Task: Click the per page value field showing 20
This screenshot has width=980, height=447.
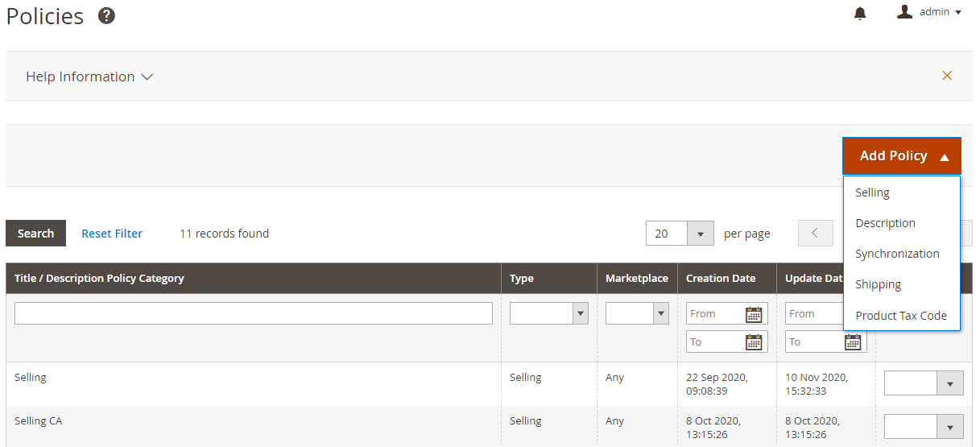Action: 667,234
